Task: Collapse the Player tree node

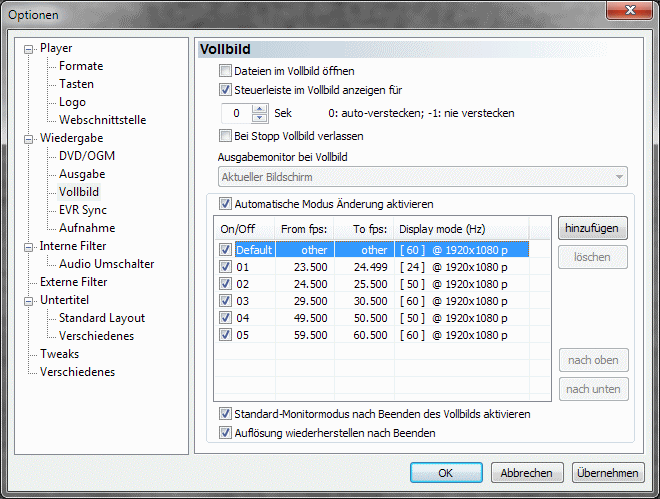Action: (x=28, y=49)
